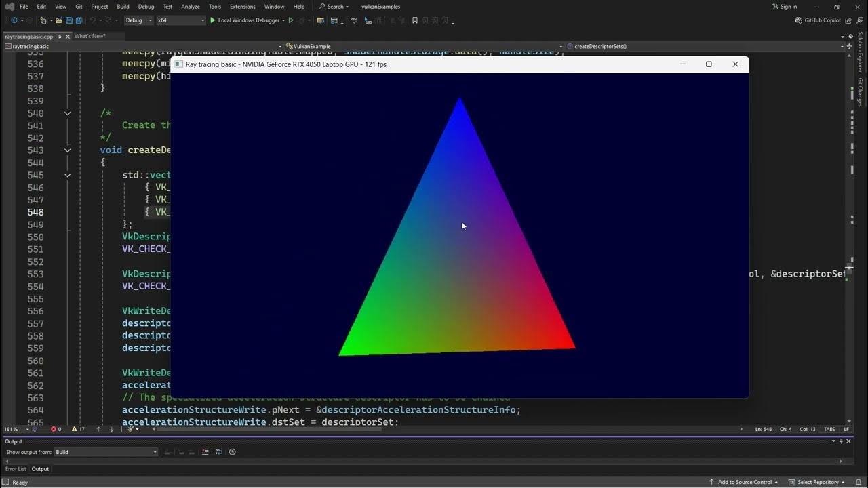868x488 pixels.
Task: Open the Debug configuration dropdown
Action: (x=138, y=20)
